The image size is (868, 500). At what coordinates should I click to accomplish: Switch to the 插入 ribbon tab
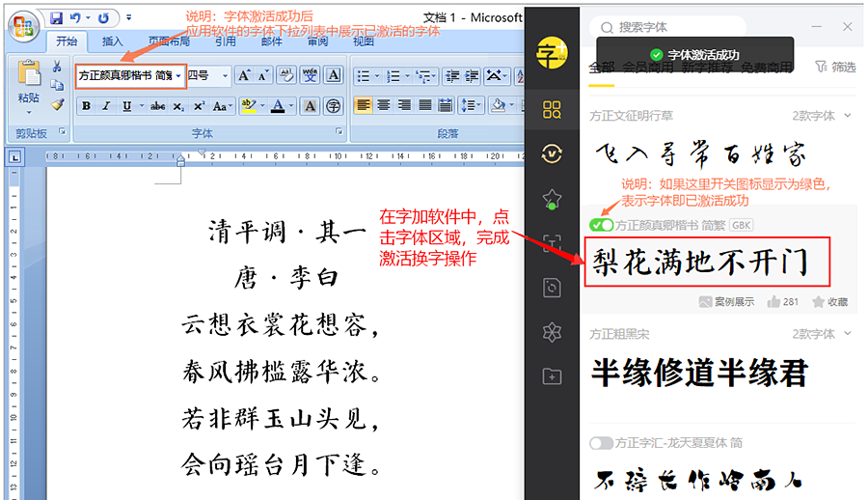pyautogui.click(x=113, y=42)
